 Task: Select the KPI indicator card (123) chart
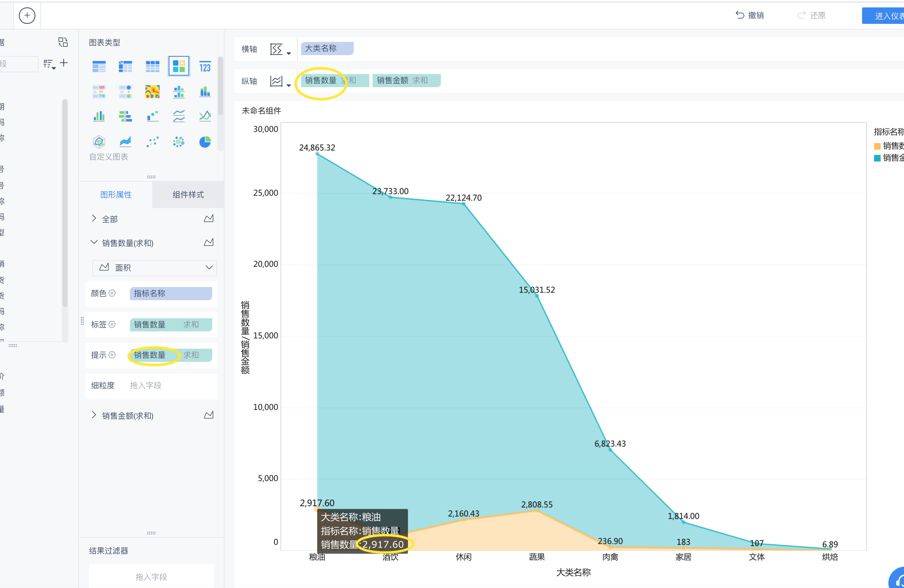tap(205, 66)
